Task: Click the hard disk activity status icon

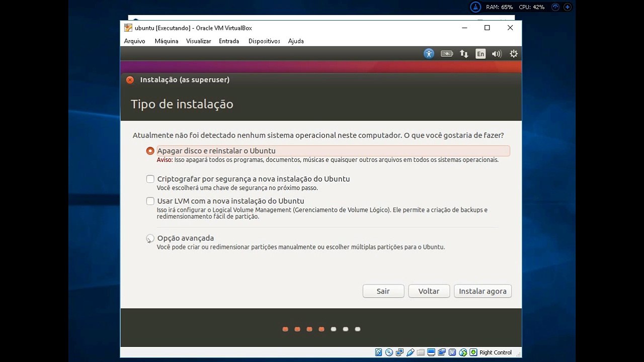Action: [378, 352]
